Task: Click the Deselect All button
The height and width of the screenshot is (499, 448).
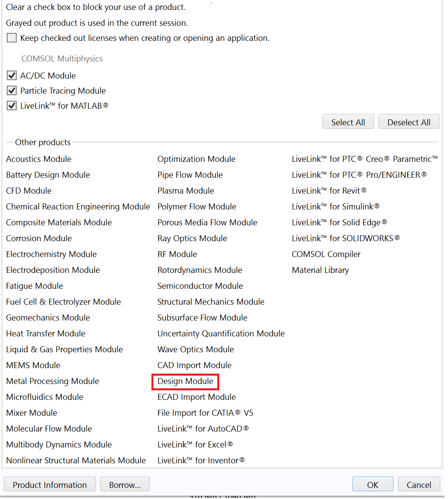Action: point(408,122)
